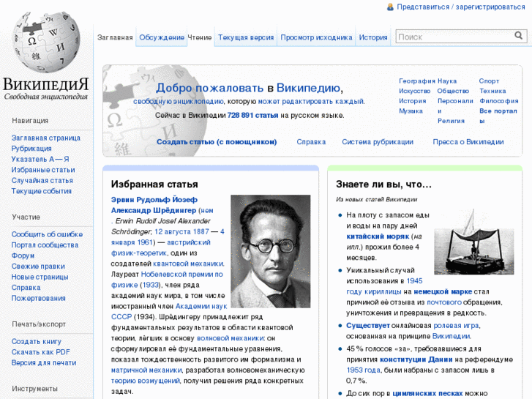The width and height of the screenshot is (532, 399).
Task: Open the кириллицы link
Action: click(383, 291)
